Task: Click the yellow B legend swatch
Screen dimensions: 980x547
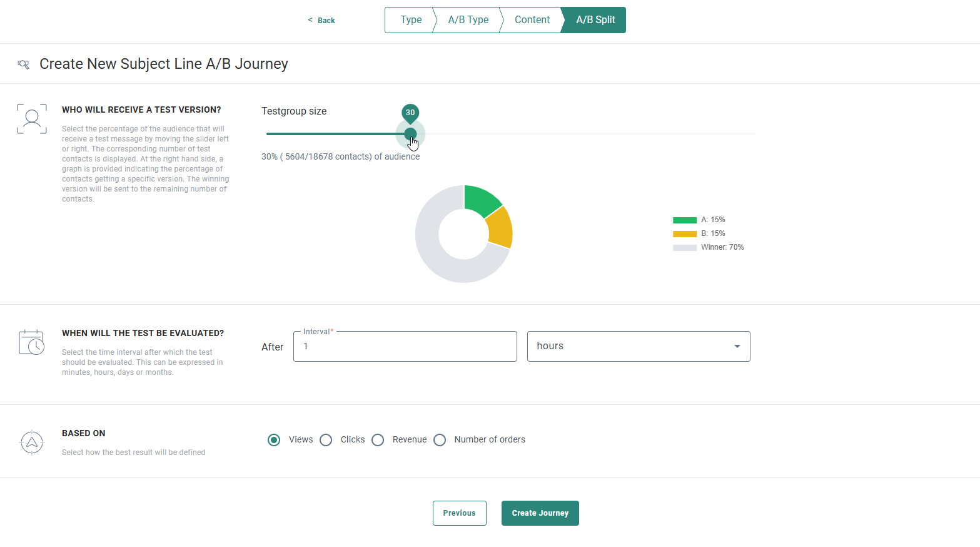Action: [684, 234]
